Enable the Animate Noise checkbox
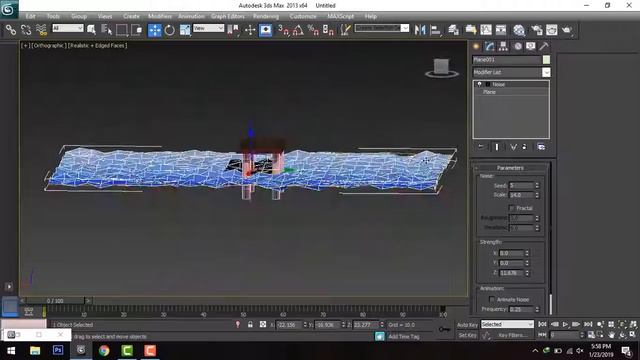 (492, 299)
